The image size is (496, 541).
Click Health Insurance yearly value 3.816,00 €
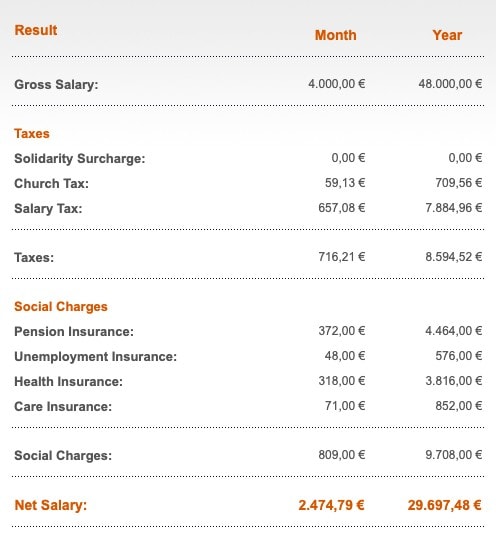pos(454,381)
